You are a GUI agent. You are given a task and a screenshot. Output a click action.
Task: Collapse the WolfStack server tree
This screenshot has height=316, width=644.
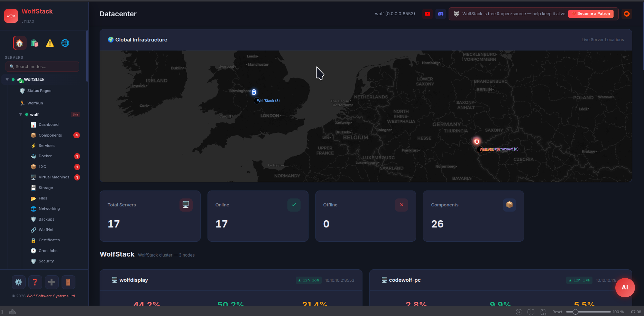7,79
